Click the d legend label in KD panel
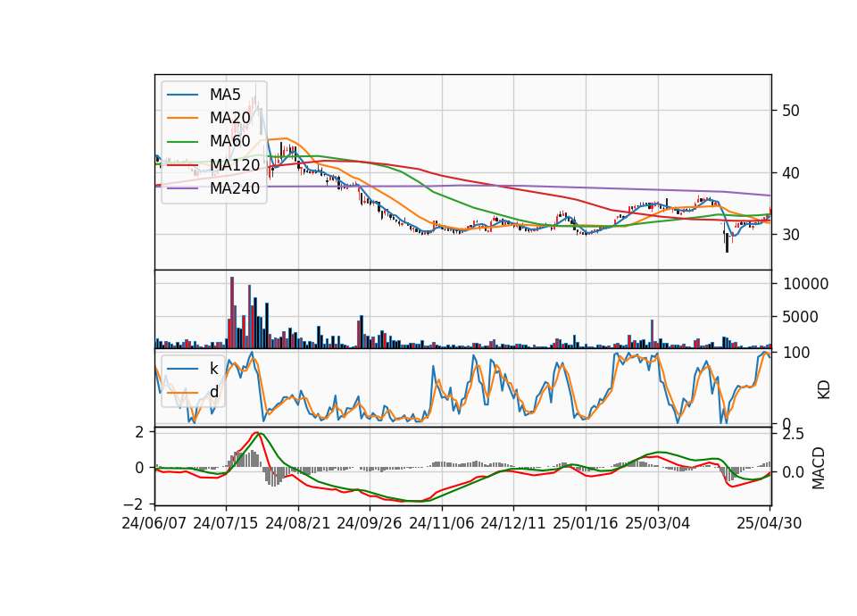This screenshot has height=616, width=857. (214, 392)
